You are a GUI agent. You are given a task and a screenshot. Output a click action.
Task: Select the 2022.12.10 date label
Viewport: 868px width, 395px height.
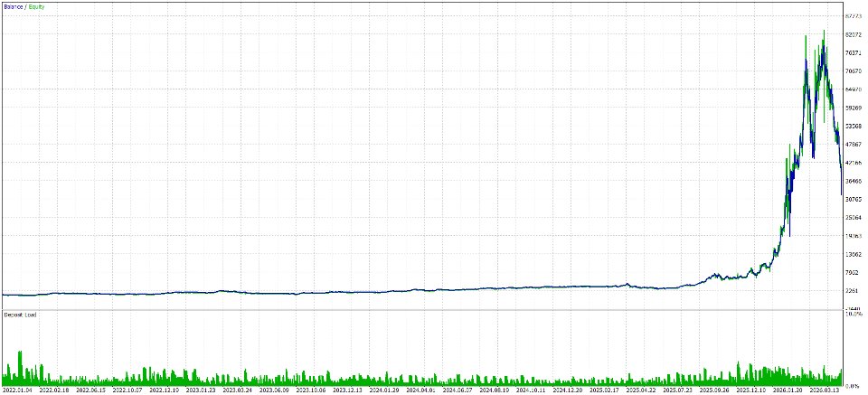165,390
